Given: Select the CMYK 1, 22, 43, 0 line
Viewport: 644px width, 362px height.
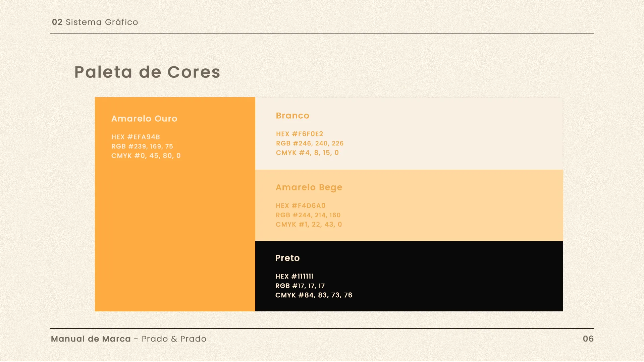Looking at the screenshot, I should (309, 225).
